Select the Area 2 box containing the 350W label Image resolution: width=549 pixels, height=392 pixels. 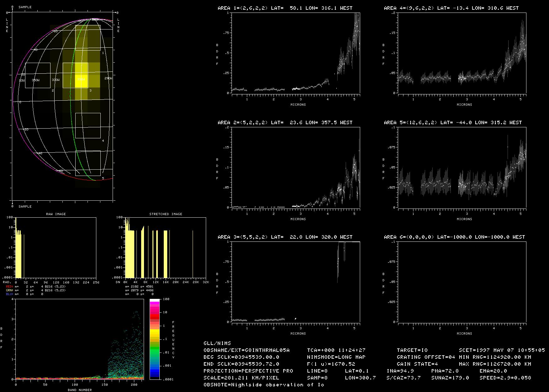coord(38,75)
